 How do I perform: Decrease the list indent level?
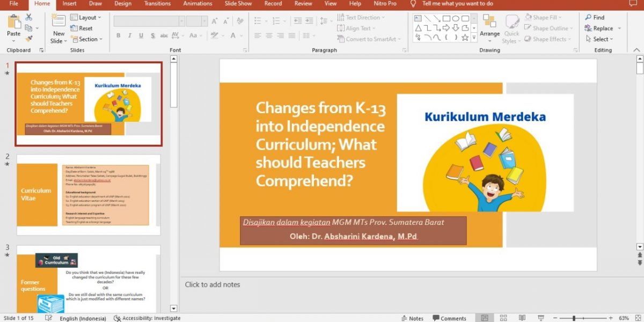298,21
